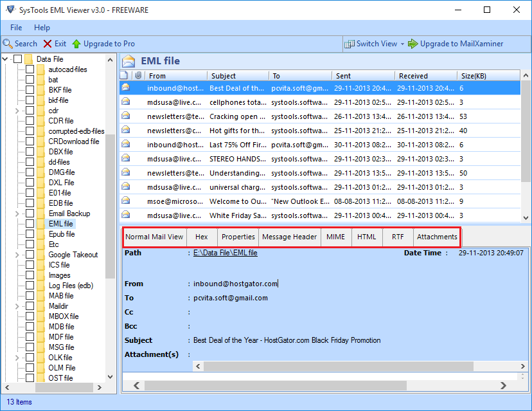Viewport: 532px width, 411px height.
Task: Click the folder icon of Email Backup
Action: click(x=40, y=214)
